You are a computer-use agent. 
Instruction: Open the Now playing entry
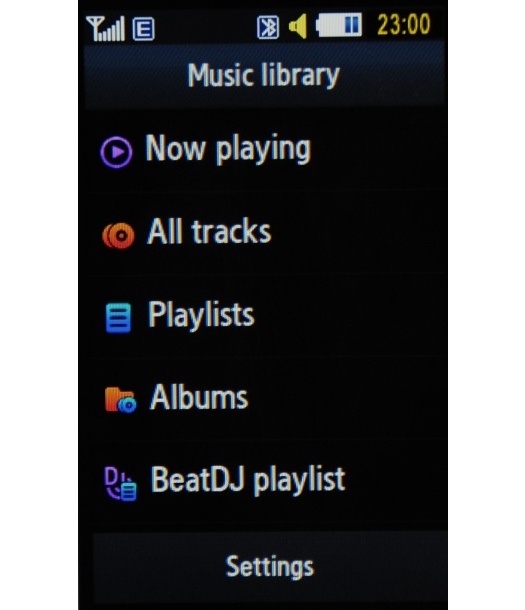[x=263, y=150]
